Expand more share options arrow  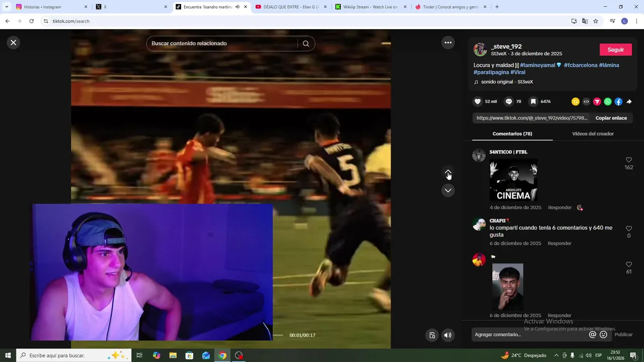click(x=629, y=102)
